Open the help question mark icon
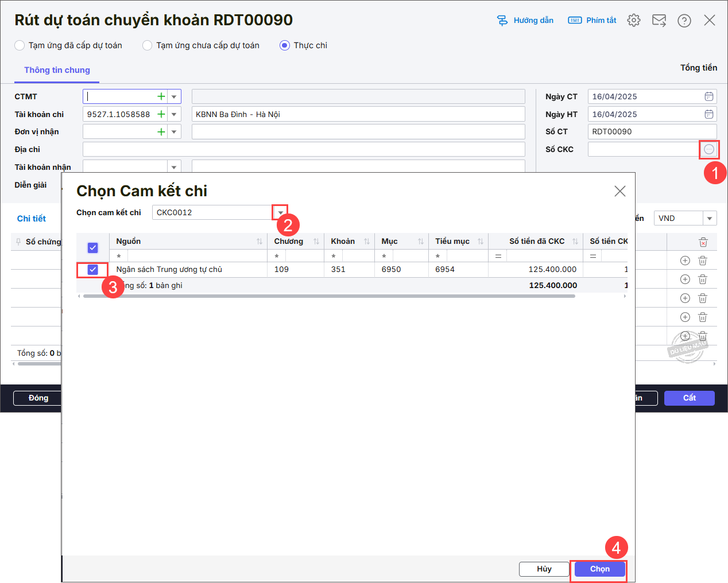The height and width of the screenshot is (583, 728). click(684, 21)
